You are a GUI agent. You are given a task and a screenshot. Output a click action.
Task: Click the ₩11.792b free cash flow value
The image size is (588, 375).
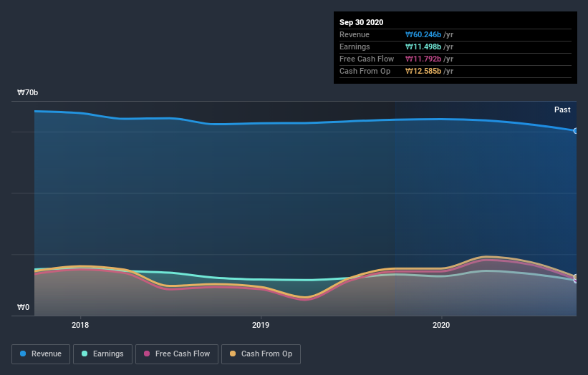pyautogui.click(x=423, y=59)
